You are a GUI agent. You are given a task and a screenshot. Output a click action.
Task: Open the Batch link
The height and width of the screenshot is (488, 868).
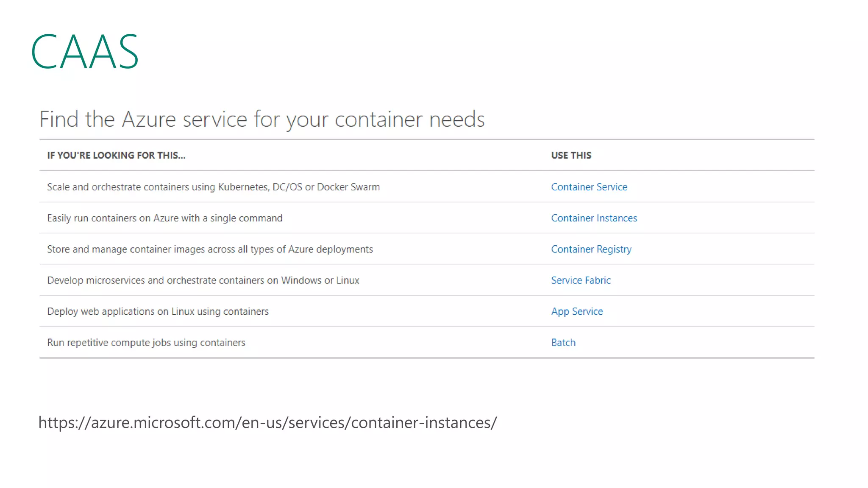[x=563, y=343]
